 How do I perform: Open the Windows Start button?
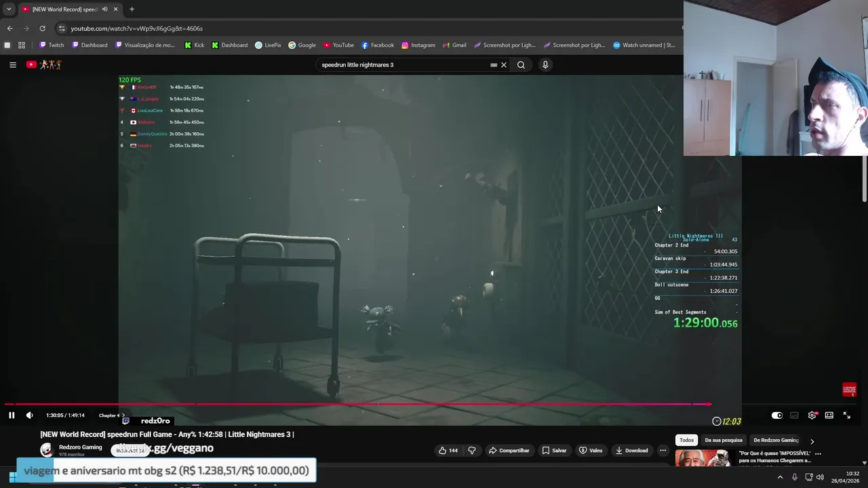[x=12, y=477]
